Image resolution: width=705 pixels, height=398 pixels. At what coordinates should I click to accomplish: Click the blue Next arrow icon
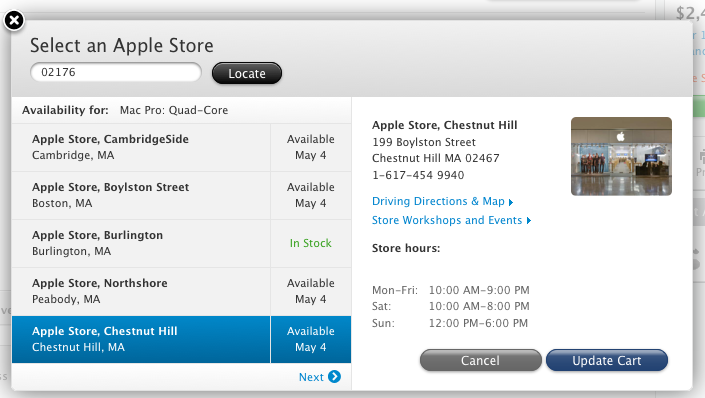point(335,376)
